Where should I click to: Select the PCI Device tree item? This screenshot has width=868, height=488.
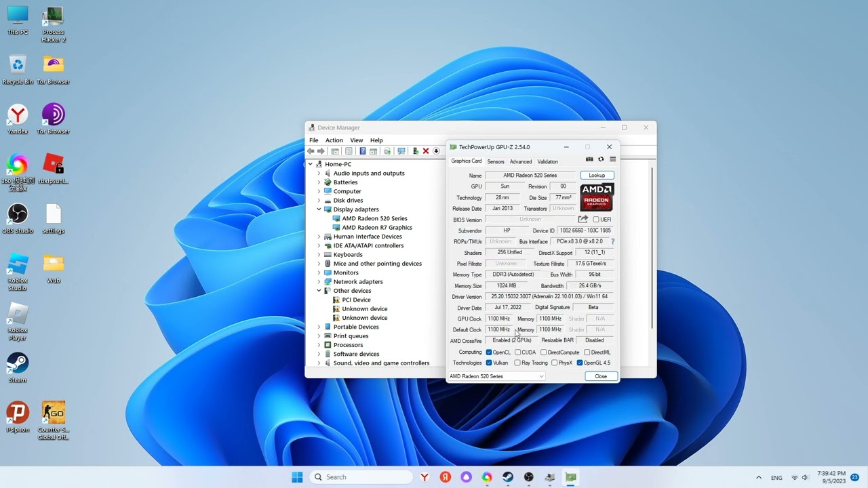point(356,300)
